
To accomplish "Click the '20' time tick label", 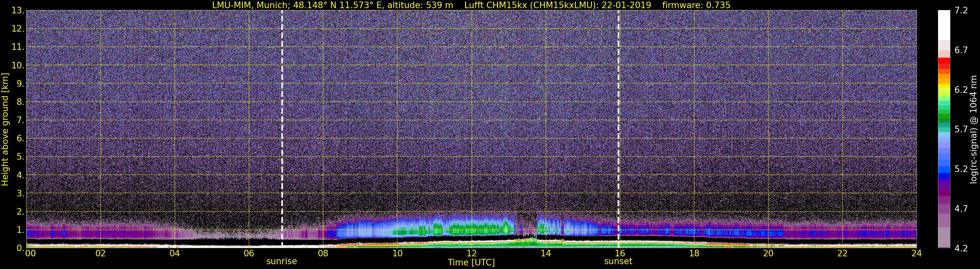I will click(768, 253).
